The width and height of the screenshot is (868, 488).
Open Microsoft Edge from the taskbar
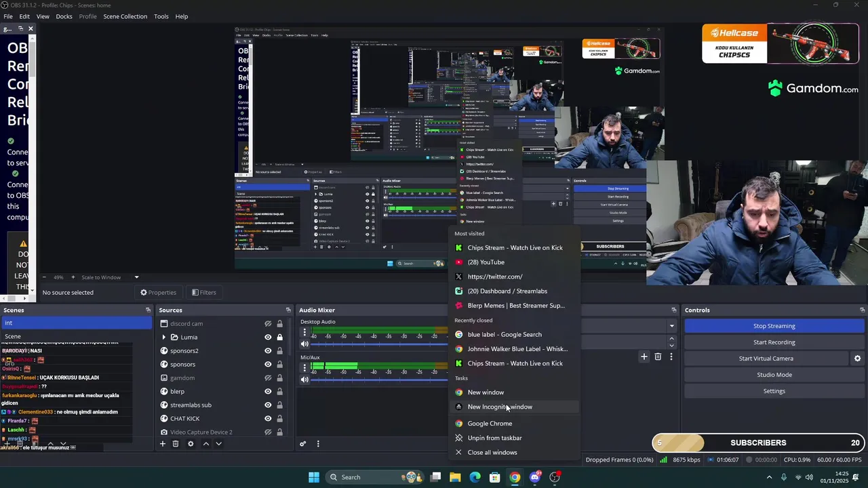(475, 477)
